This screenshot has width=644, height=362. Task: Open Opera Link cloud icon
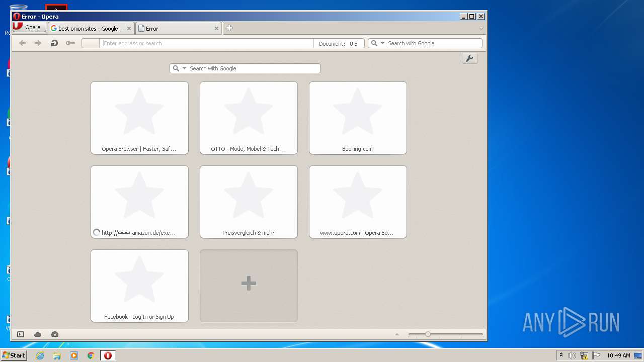(x=38, y=334)
